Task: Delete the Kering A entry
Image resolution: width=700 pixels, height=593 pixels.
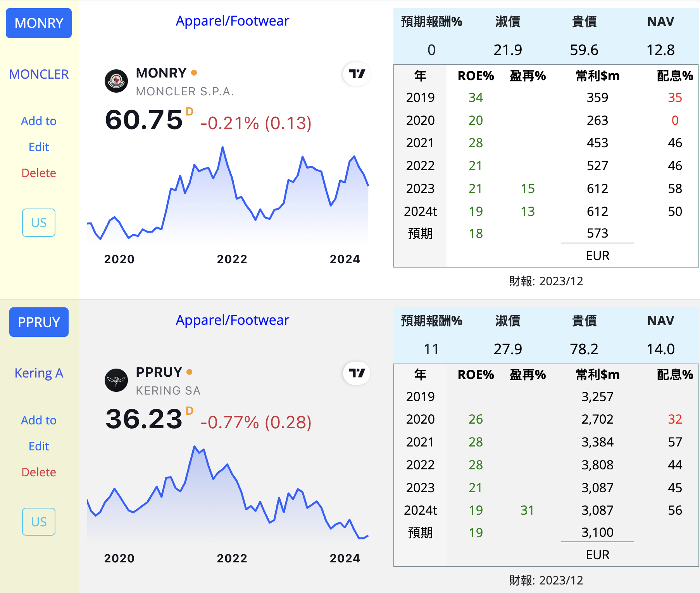Action: click(x=39, y=472)
